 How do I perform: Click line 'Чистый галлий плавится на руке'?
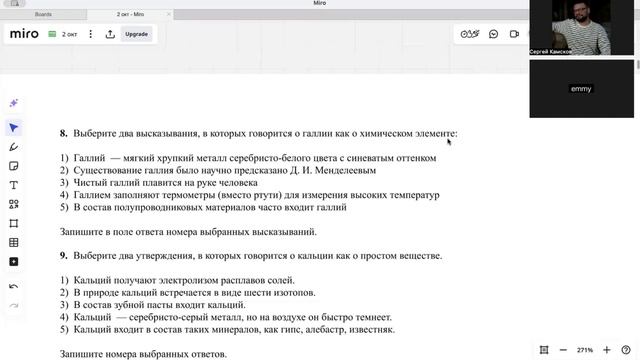click(x=159, y=182)
